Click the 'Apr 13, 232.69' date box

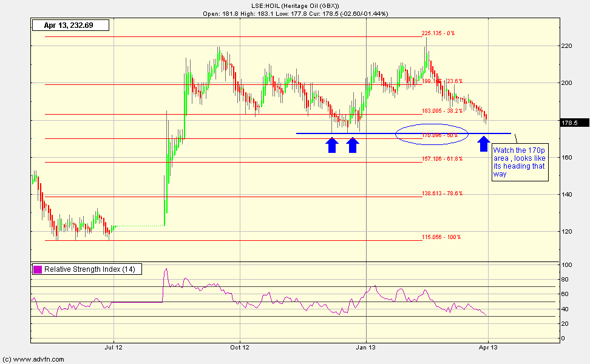coord(70,25)
